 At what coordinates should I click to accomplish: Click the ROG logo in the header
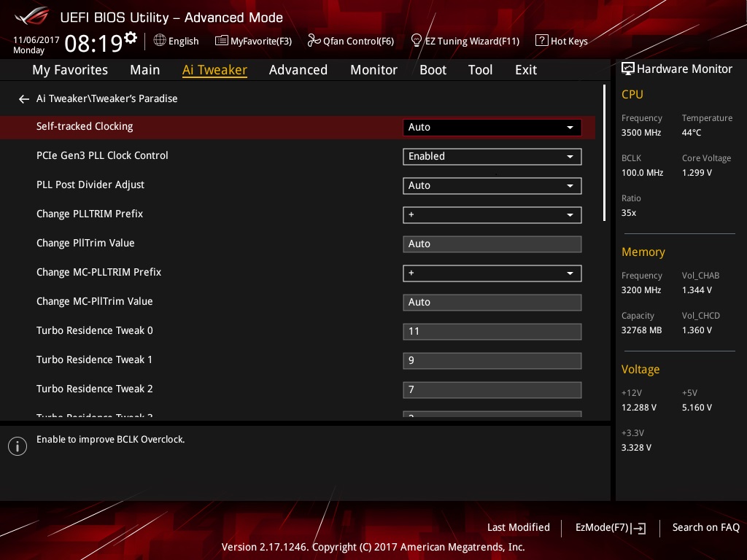pos(32,16)
